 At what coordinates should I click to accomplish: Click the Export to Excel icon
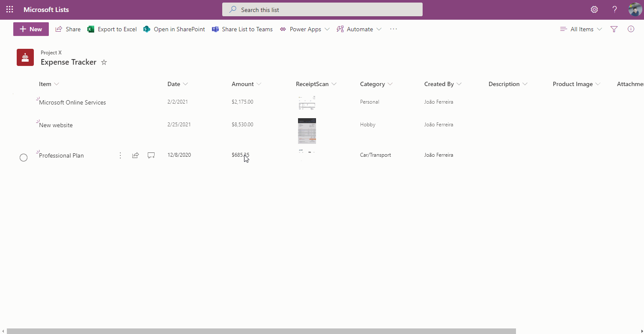[90, 29]
